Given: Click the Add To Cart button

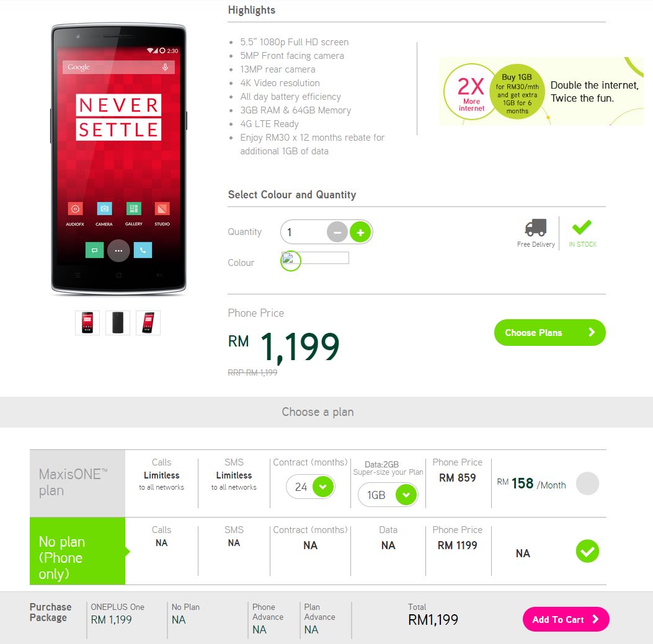Looking at the screenshot, I should pos(566,619).
